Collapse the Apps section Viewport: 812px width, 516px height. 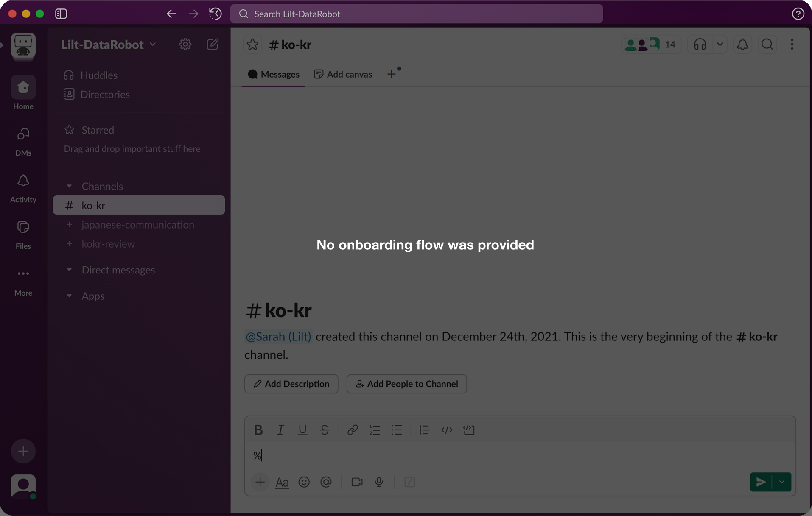[x=69, y=296]
